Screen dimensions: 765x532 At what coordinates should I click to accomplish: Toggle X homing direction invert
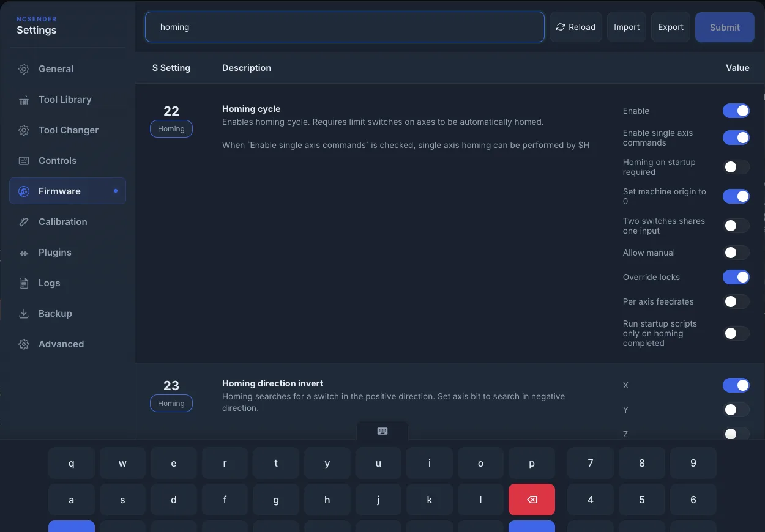tap(736, 385)
